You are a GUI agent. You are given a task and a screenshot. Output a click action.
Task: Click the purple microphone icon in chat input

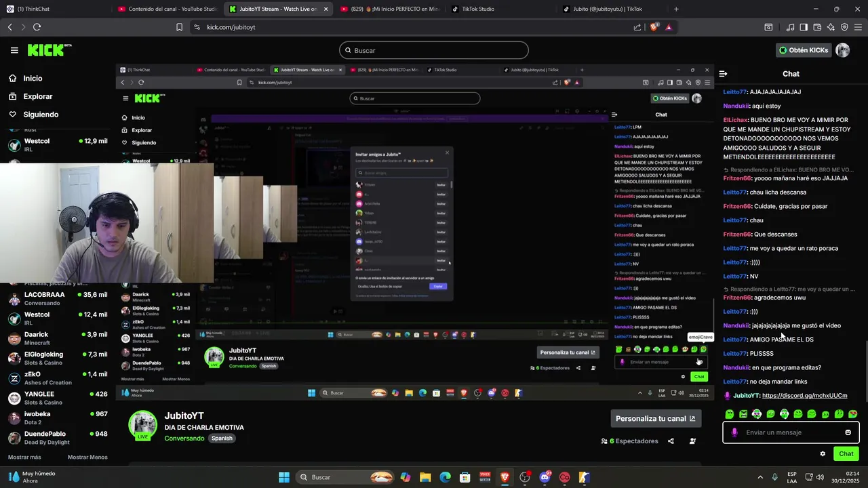point(734,432)
